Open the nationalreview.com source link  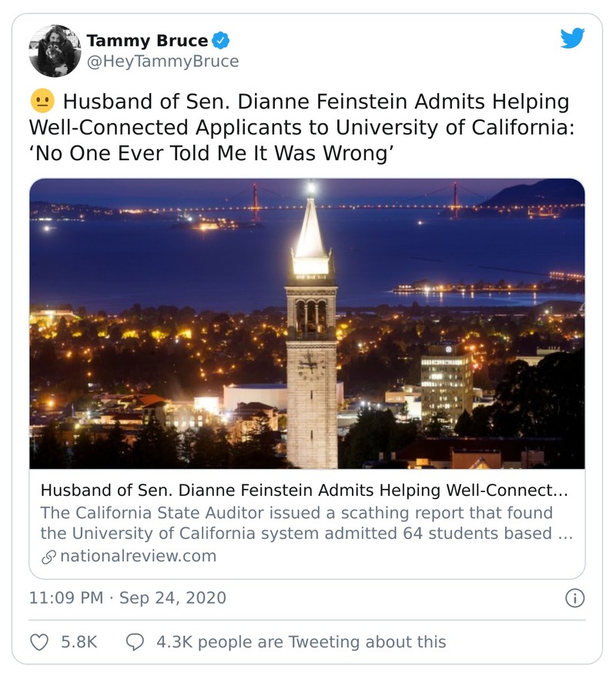pyautogui.click(x=137, y=556)
